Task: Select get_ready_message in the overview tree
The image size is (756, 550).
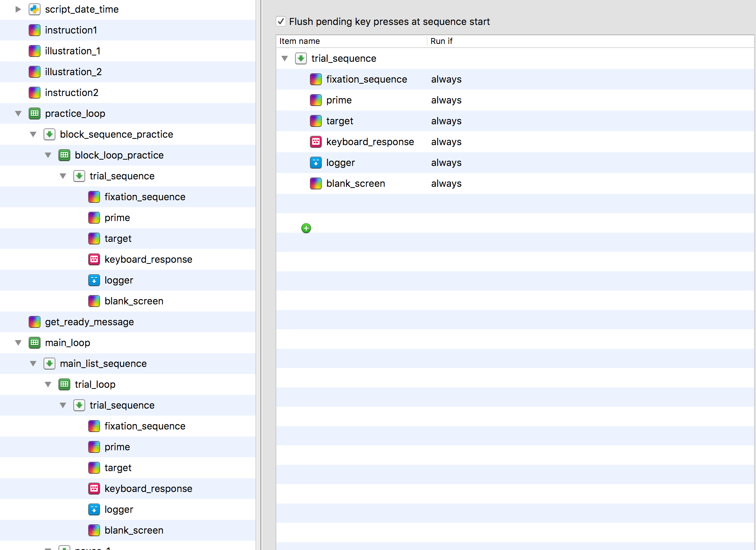Action: pos(89,322)
